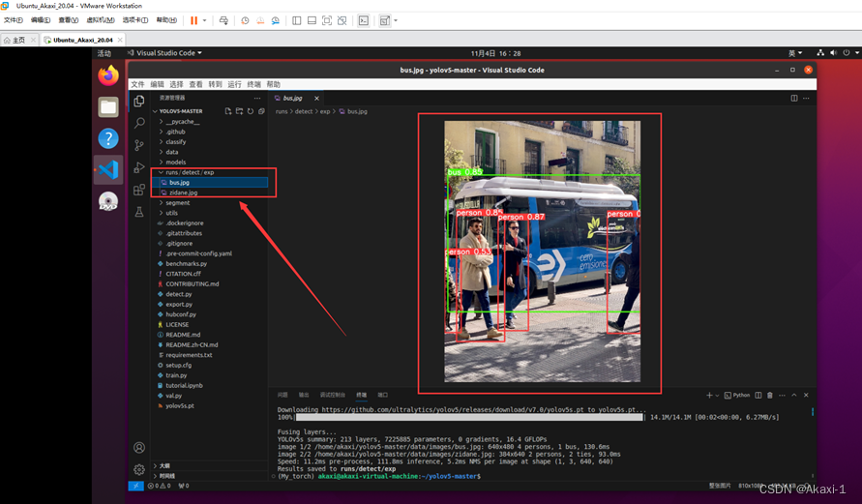
Task: Open Source Control view in activity bar
Action: tap(139, 145)
